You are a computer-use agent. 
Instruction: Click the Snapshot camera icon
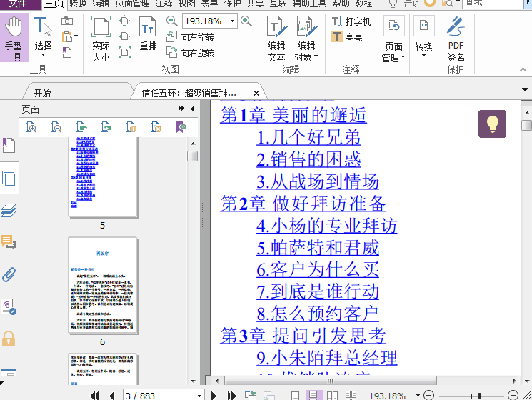tap(67, 21)
